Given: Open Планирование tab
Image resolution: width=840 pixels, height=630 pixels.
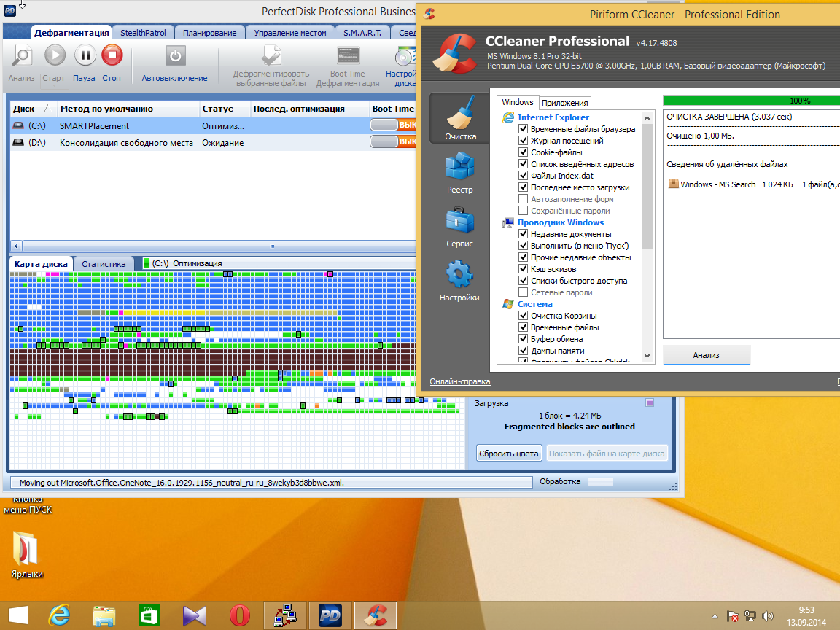Looking at the screenshot, I should click(x=209, y=33).
